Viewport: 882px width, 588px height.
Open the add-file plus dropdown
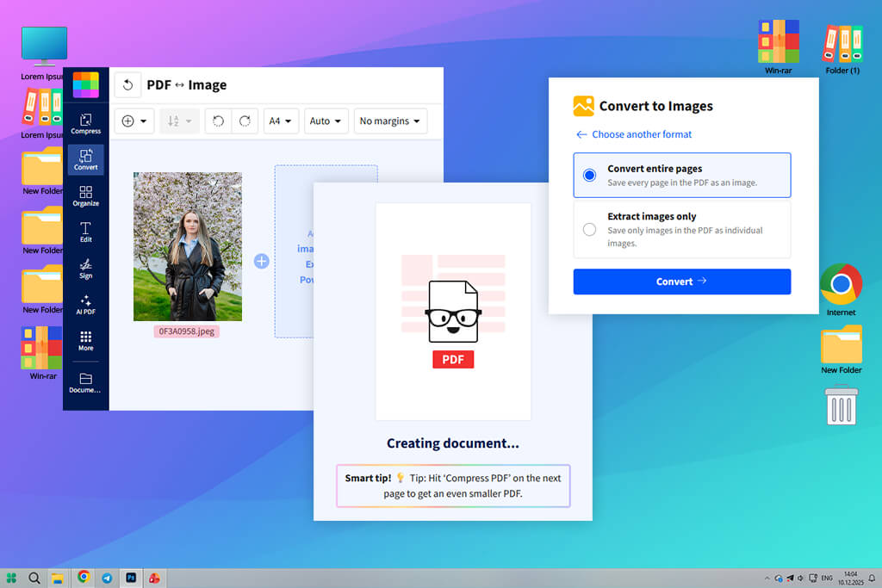tap(134, 121)
